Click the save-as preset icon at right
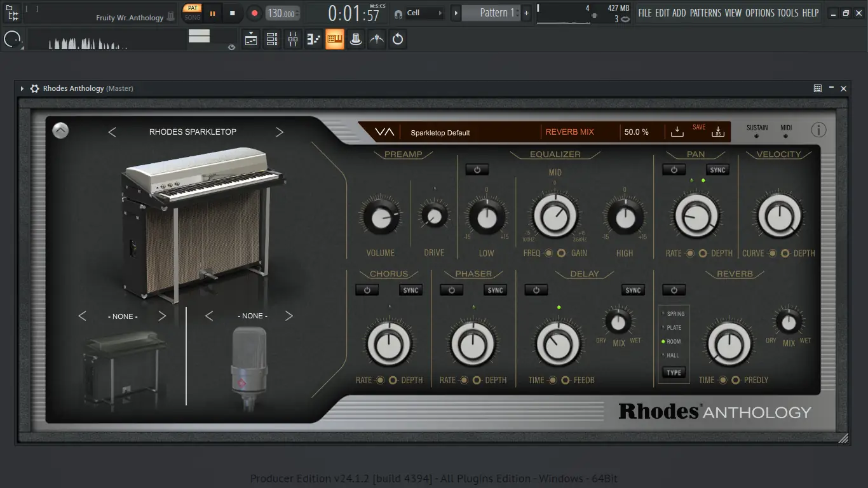The image size is (868, 488). (x=718, y=132)
